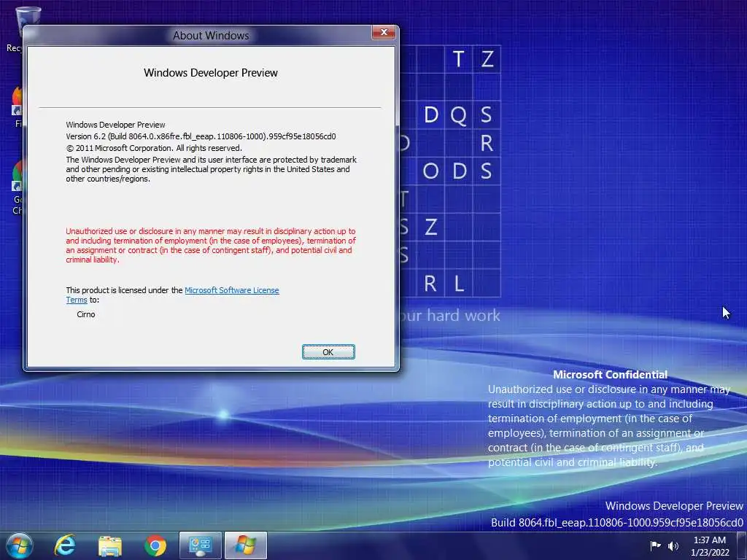Click the Windows Developer Preview heading

[x=211, y=73]
